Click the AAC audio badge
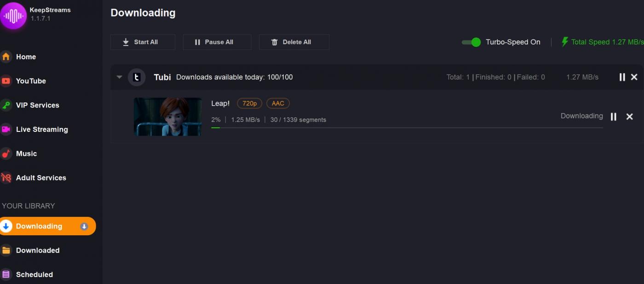The image size is (644, 284). (x=278, y=103)
